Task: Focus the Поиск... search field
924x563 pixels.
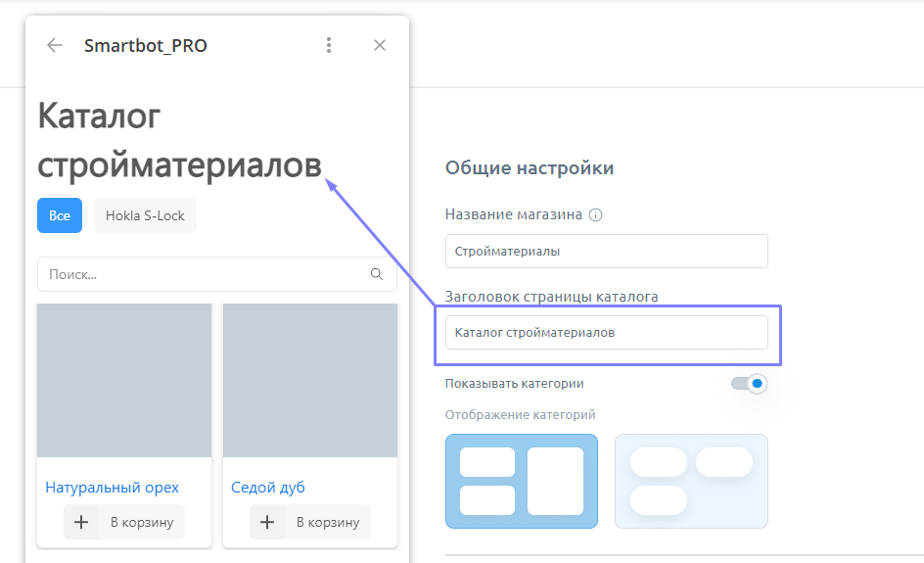Action: click(x=217, y=274)
